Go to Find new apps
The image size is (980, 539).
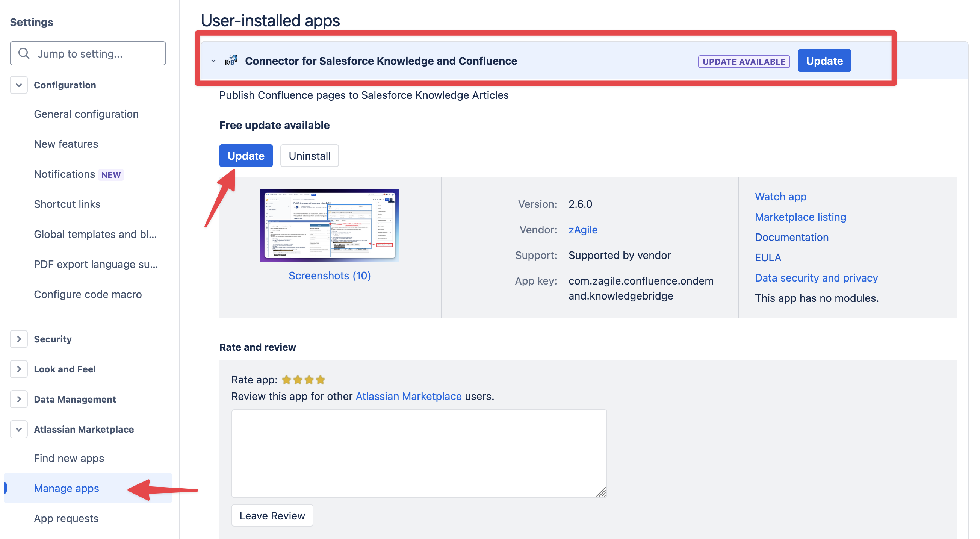coord(69,458)
